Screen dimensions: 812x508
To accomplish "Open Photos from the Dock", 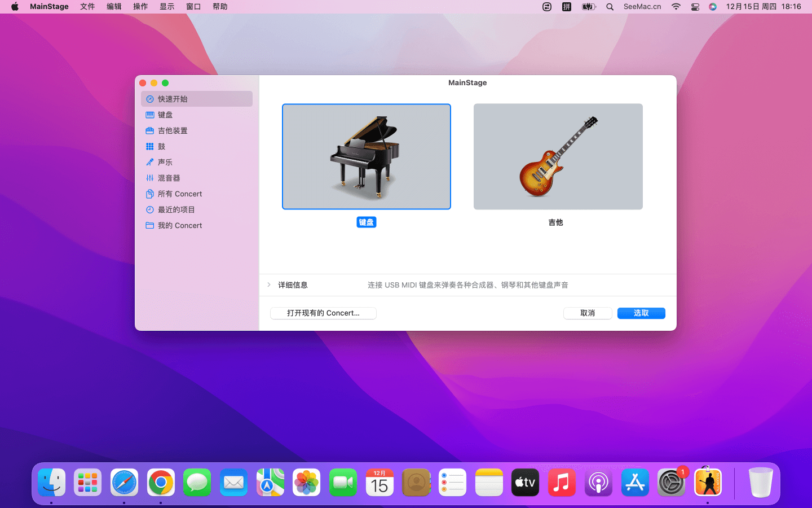I will (306, 483).
